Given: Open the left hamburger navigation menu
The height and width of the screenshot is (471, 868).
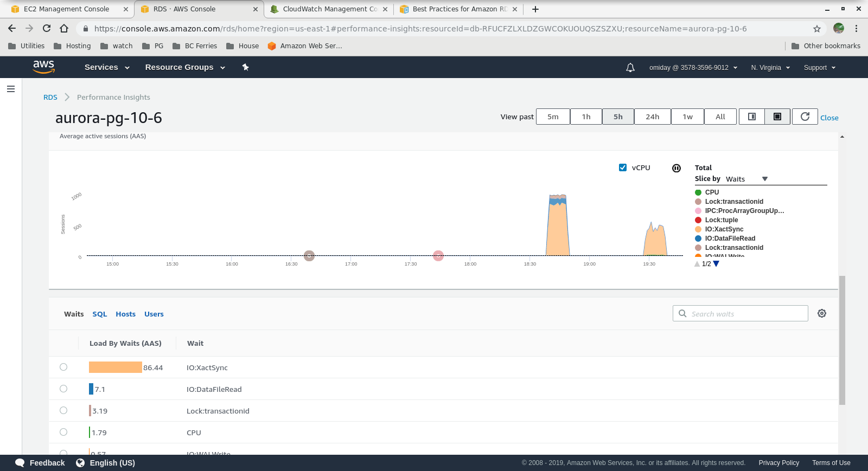Looking at the screenshot, I should pyautogui.click(x=11, y=89).
